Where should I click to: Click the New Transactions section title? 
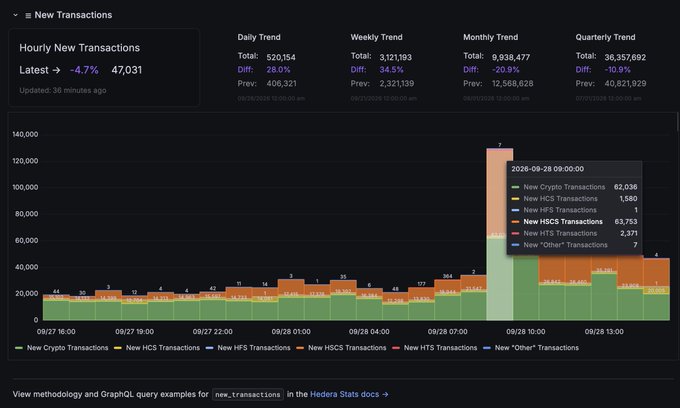[73, 15]
